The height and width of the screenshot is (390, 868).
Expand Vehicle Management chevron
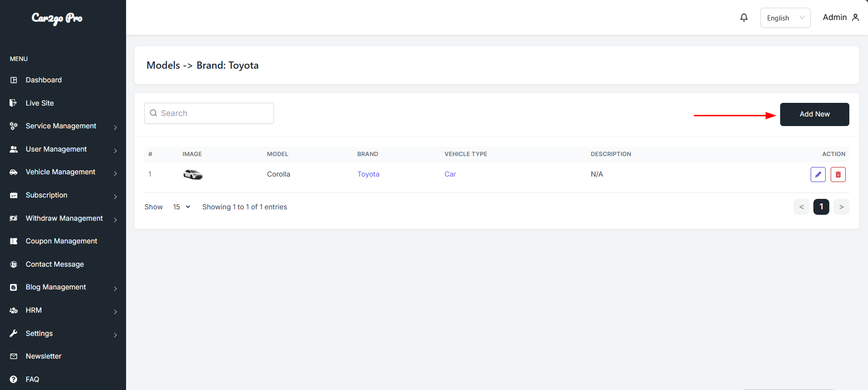tap(116, 173)
